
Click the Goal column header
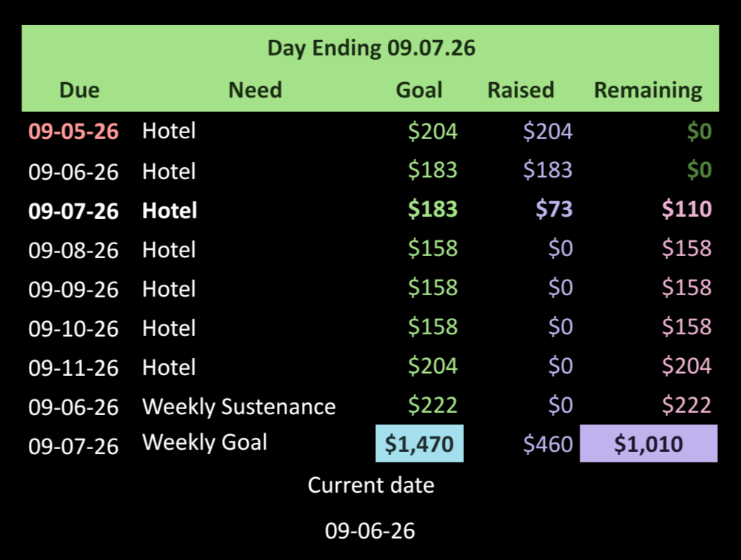[x=419, y=90]
